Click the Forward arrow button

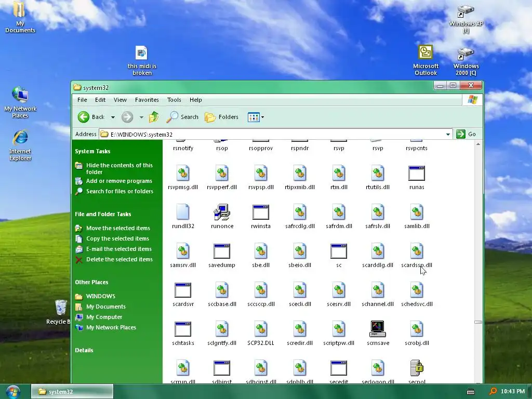coord(127,117)
